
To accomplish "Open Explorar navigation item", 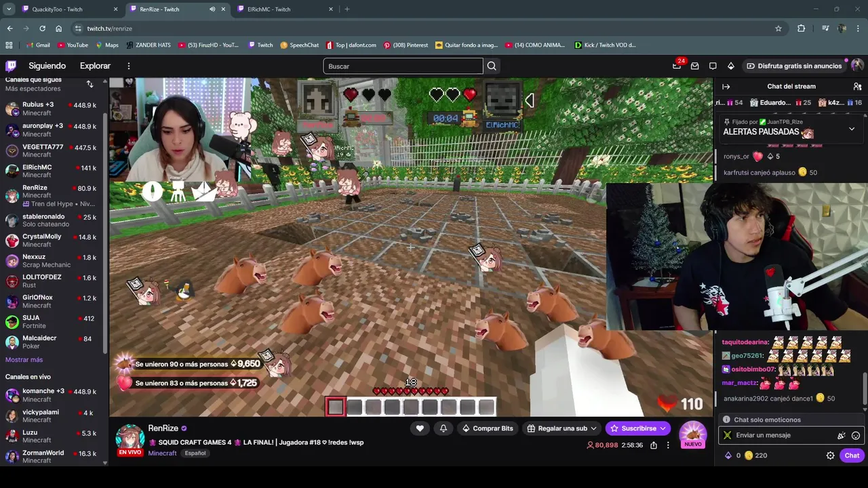I will tap(95, 66).
